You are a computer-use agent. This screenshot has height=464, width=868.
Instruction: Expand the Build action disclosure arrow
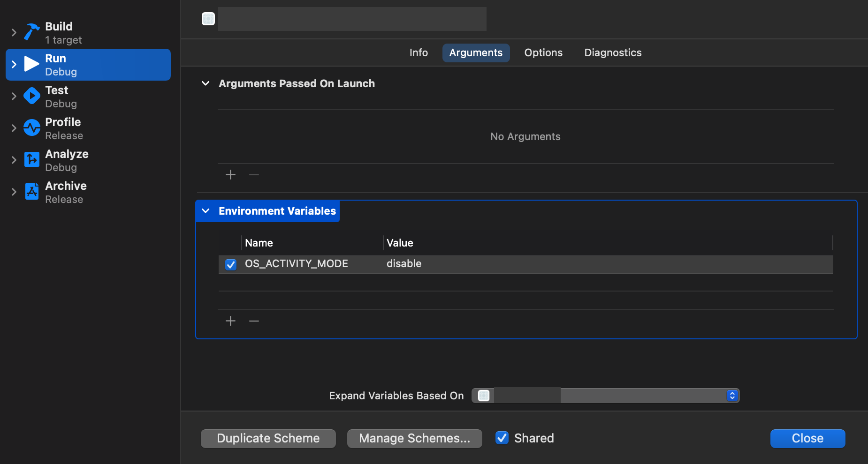pyautogui.click(x=14, y=32)
